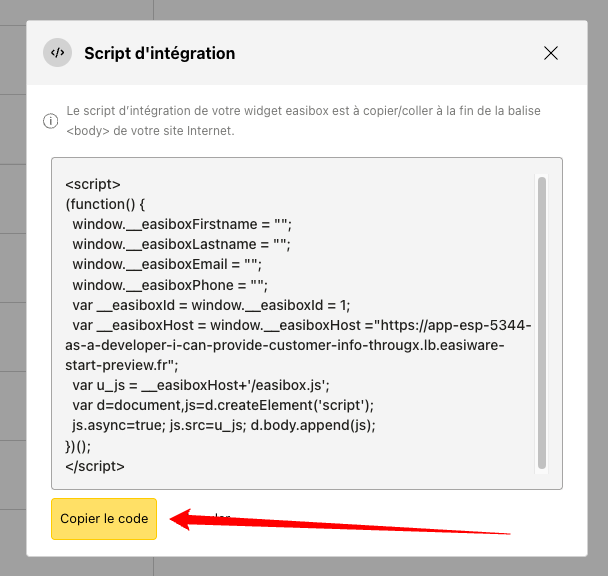Click the code box vertical scrollbar
Screen dimensions: 608x576
541,322
